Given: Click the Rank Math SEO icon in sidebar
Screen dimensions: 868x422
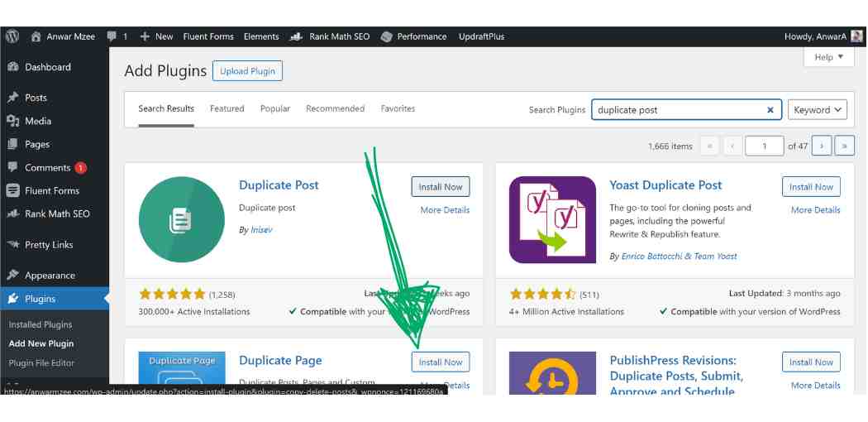Looking at the screenshot, I should [x=12, y=213].
